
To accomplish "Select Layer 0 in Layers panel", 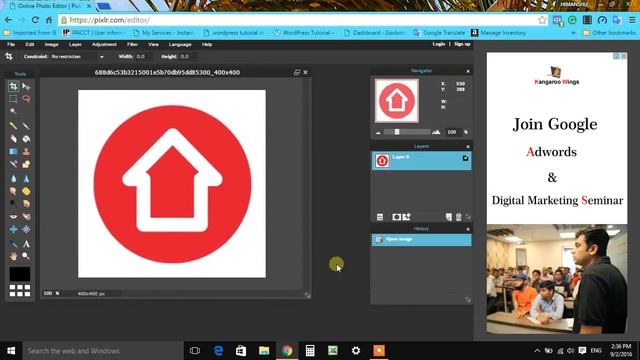I will [421, 160].
